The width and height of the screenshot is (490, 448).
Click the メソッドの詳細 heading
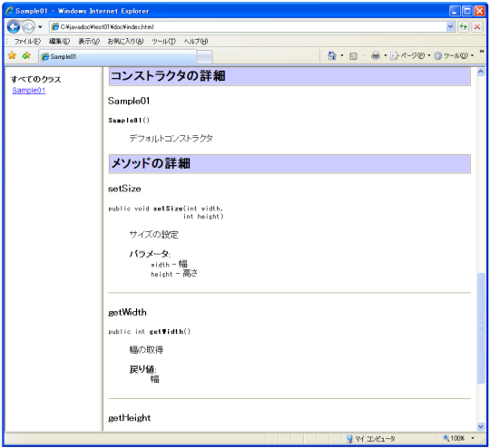(151, 163)
